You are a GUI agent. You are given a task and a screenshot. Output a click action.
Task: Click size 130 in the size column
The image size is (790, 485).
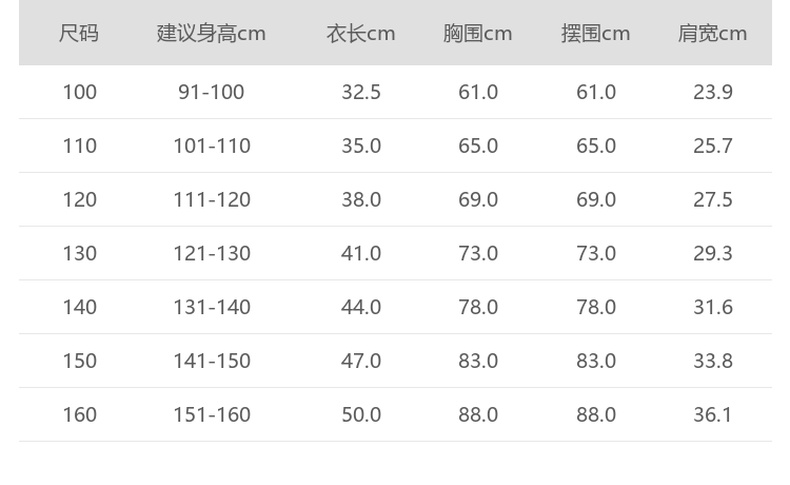[79, 253]
